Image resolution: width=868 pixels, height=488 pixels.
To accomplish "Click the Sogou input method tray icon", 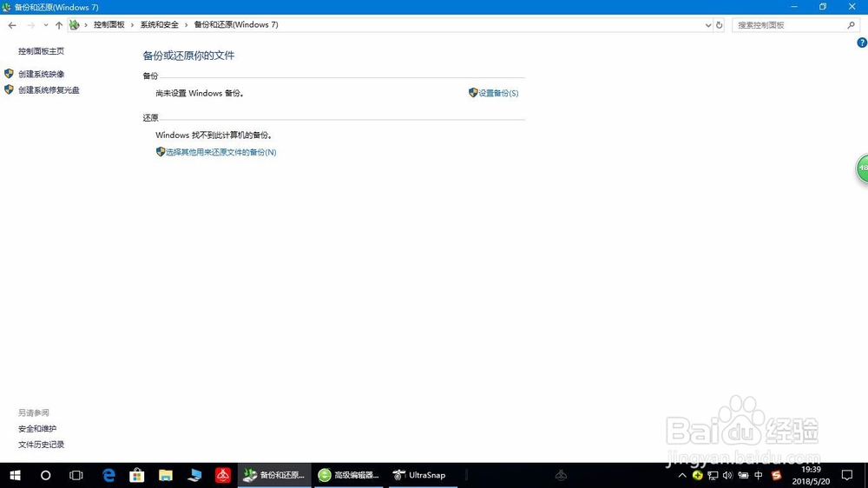I will [x=777, y=475].
